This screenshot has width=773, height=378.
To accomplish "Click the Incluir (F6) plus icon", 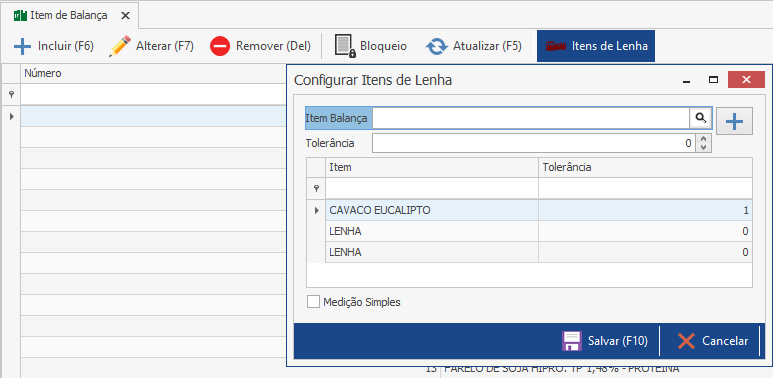I will 22,46.
